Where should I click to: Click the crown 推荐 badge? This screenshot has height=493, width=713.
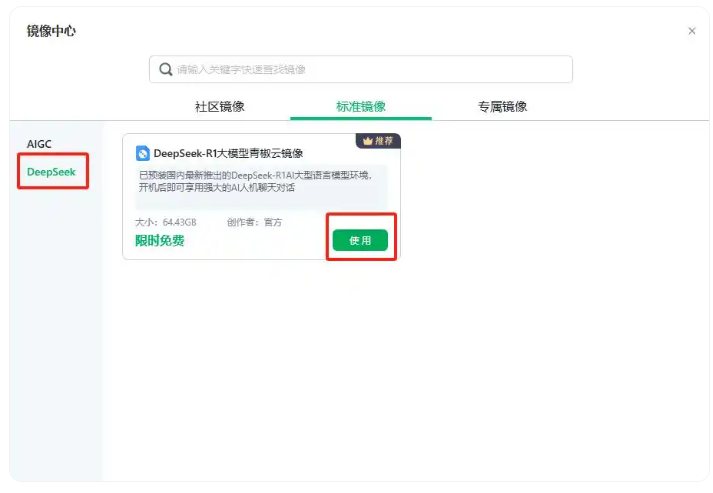pos(378,141)
